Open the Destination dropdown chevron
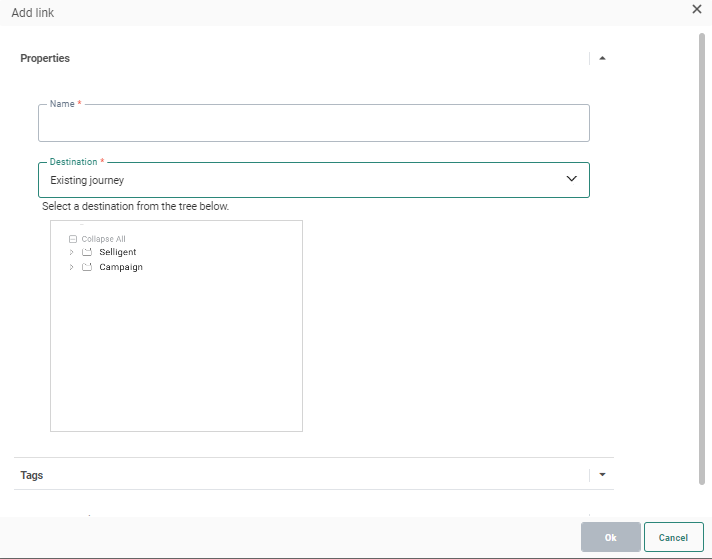Image resolution: width=712 pixels, height=559 pixels. point(572,179)
